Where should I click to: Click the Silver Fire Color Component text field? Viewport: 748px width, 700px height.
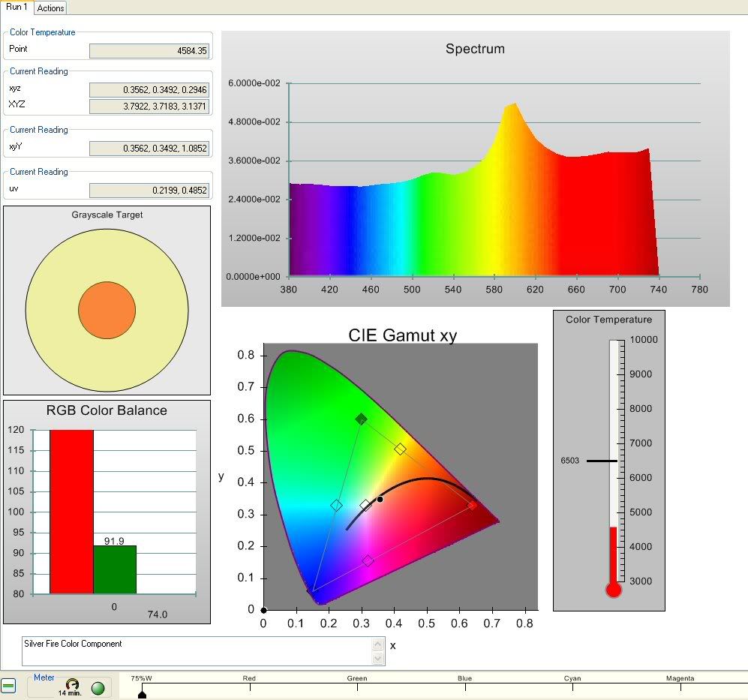point(197,650)
